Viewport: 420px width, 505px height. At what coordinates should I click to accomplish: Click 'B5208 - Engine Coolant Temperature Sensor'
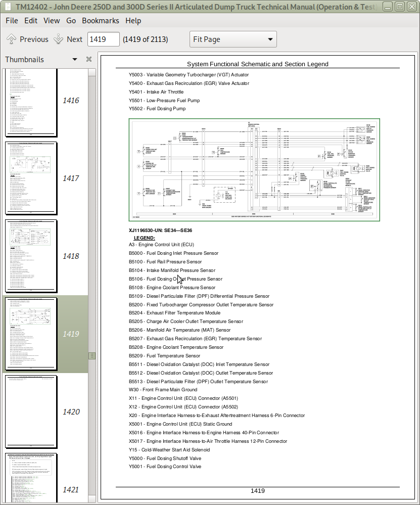click(176, 347)
